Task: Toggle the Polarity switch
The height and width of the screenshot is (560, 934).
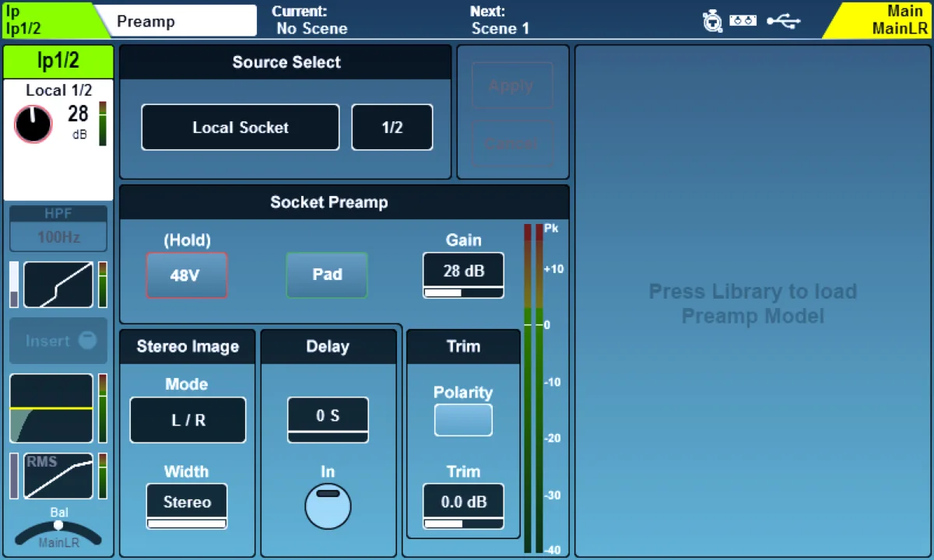Action: [x=463, y=420]
